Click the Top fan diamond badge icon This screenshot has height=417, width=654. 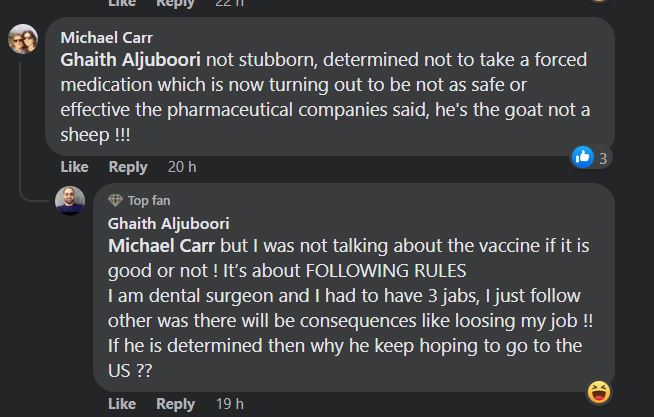point(115,201)
